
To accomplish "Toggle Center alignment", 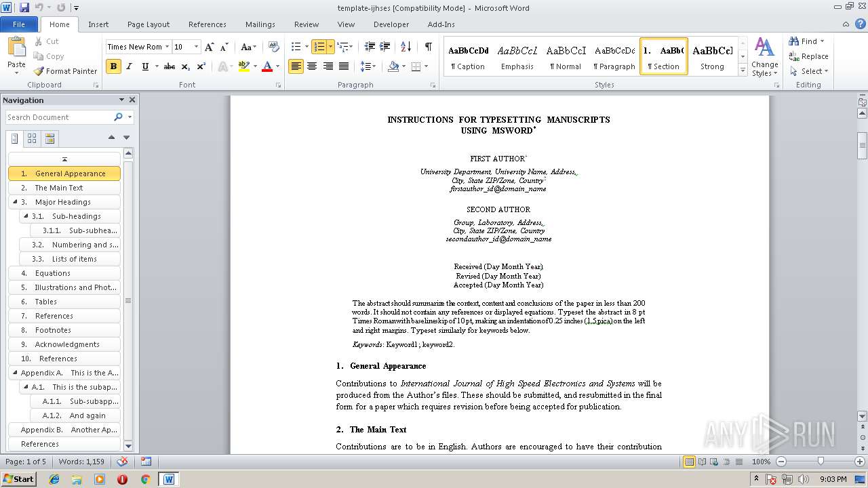I will [312, 66].
